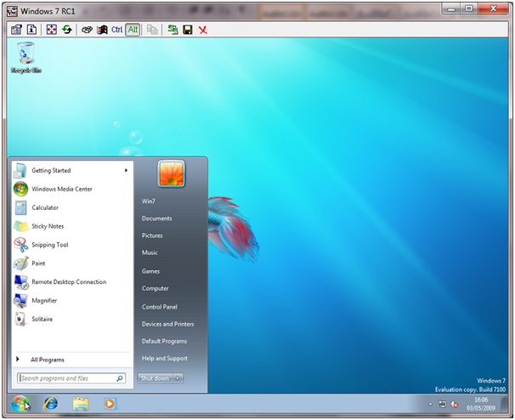Click the file transfer toolbar icon
The image size is (515, 420).
click(x=152, y=30)
